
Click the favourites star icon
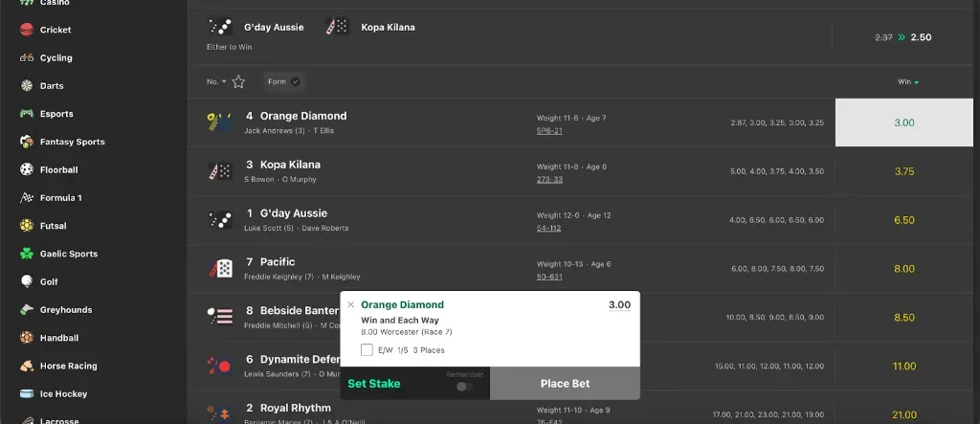[238, 82]
